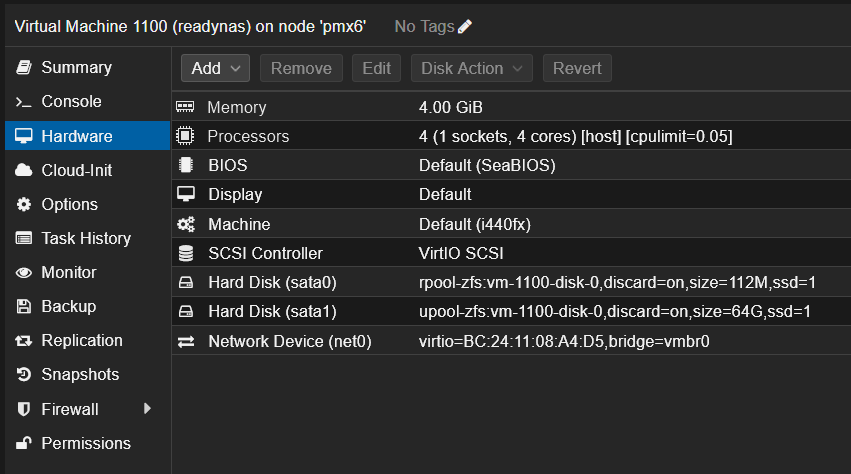This screenshot has width=851, height=474.
Task: Click the Network Device arrows icon
Action: point(185,342)
